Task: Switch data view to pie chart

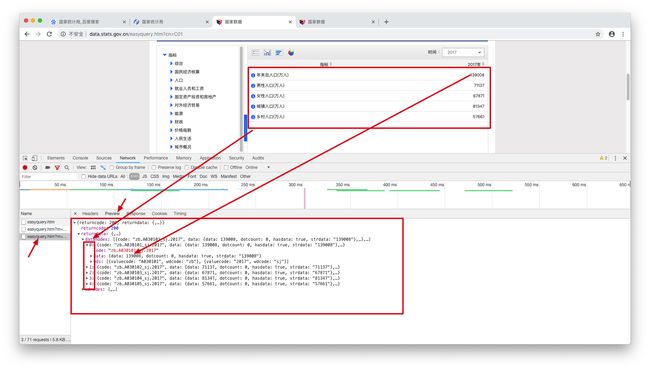Action: (291, 53)
